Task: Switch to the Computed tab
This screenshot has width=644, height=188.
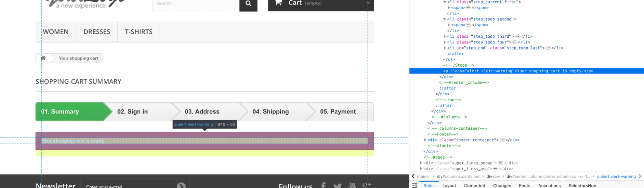Action: (x=474, y=185)
